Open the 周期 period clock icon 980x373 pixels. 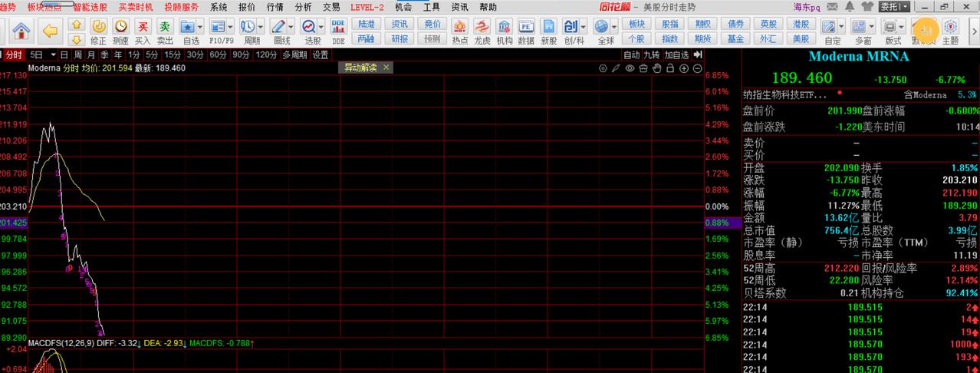[248, 26]
